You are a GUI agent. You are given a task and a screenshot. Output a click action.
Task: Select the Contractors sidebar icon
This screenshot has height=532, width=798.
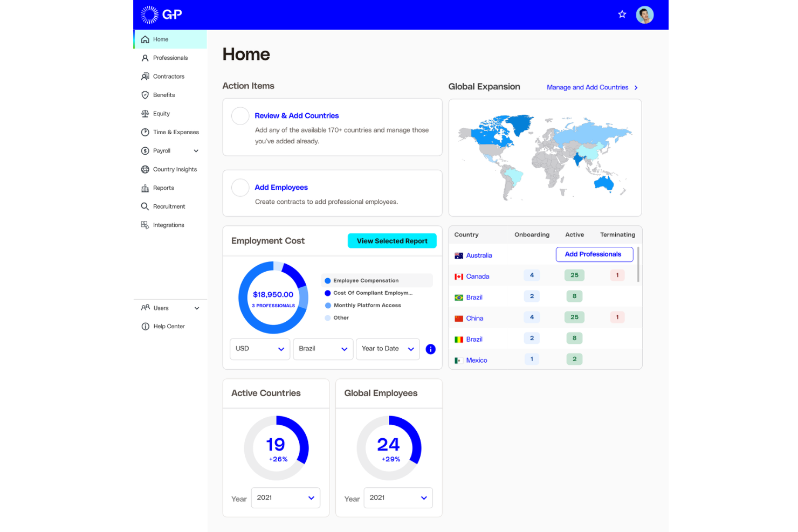[x=168, y=76]
